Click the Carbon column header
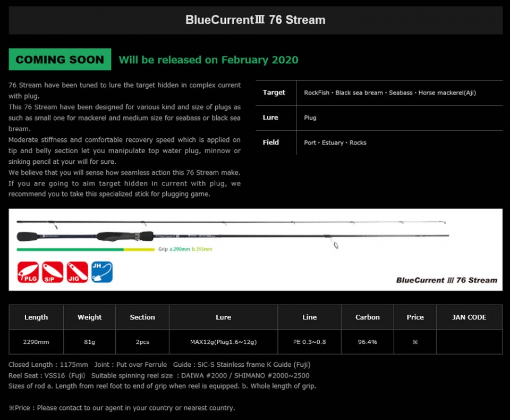This screenshot has width=510, height=420. (368, 317)
